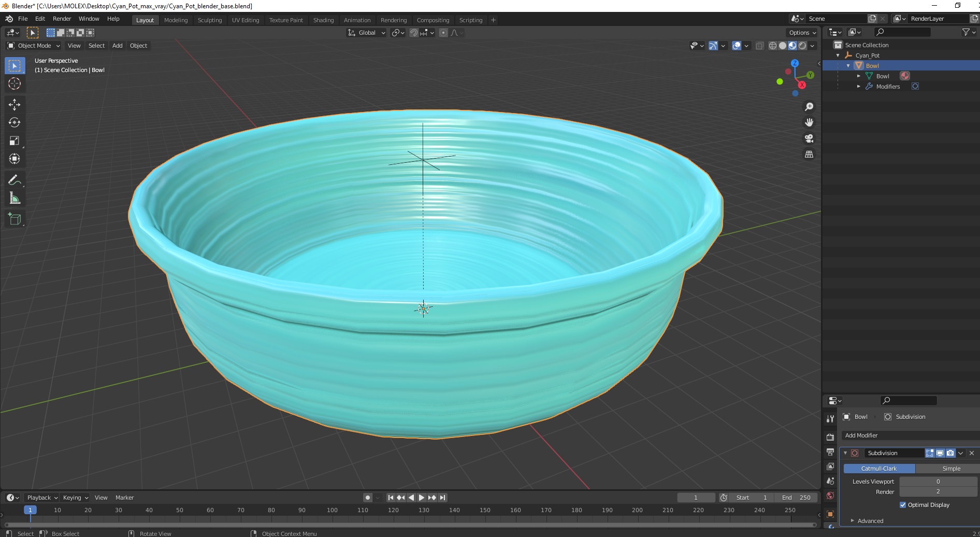Open the Render menu
The image size is (980, 537).
click(62, 19)
